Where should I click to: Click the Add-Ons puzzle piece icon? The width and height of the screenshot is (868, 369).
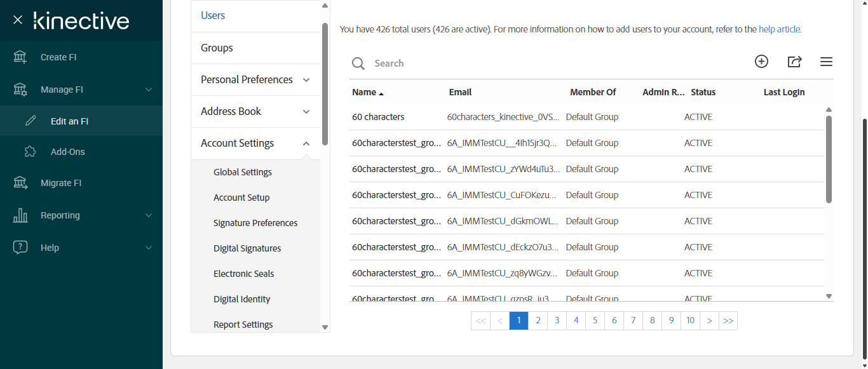(30, 152)
